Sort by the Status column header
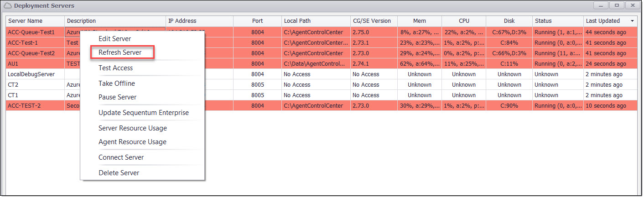The image size is (644, 198). pyautogui.click(x=543, y=21)
